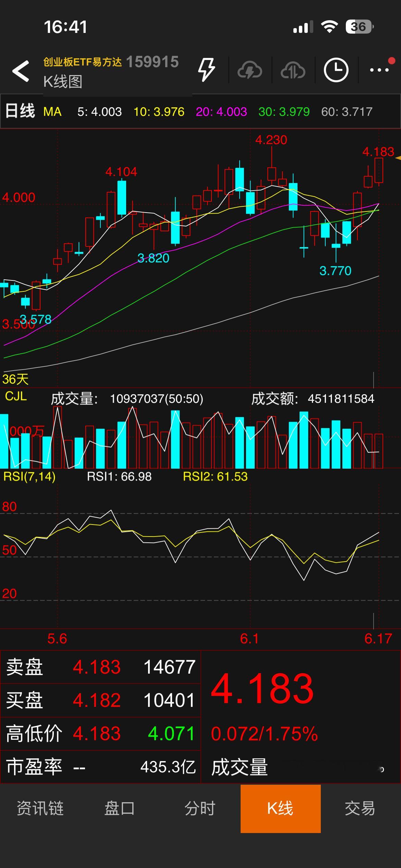Tap the 20: 4.003 MA value
Viewport: 401px width, 868px height.
tap(221, 112)
